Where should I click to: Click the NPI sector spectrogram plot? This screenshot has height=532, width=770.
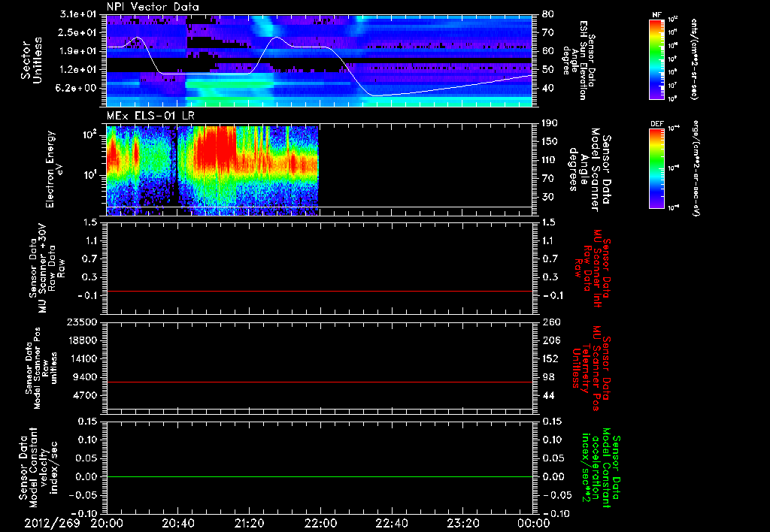point(319,60)
